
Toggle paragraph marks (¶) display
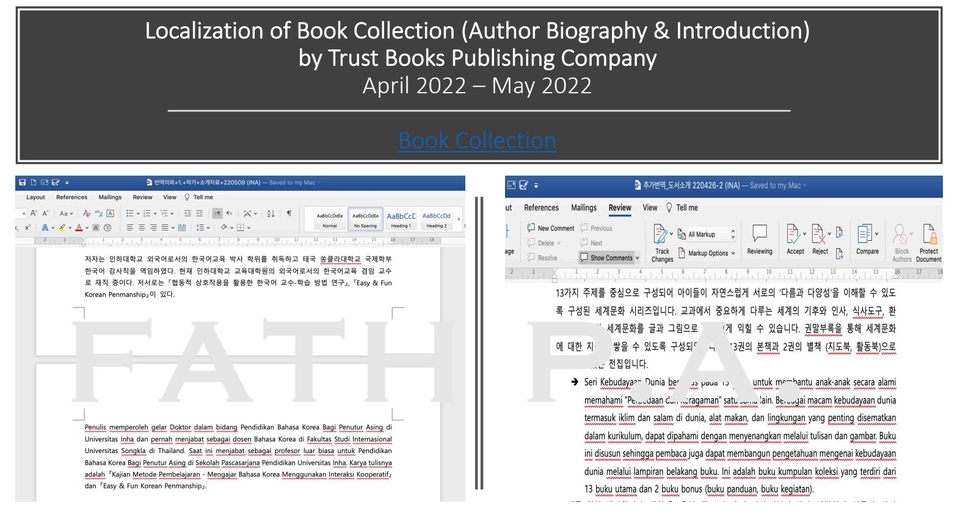coord(289,213)
